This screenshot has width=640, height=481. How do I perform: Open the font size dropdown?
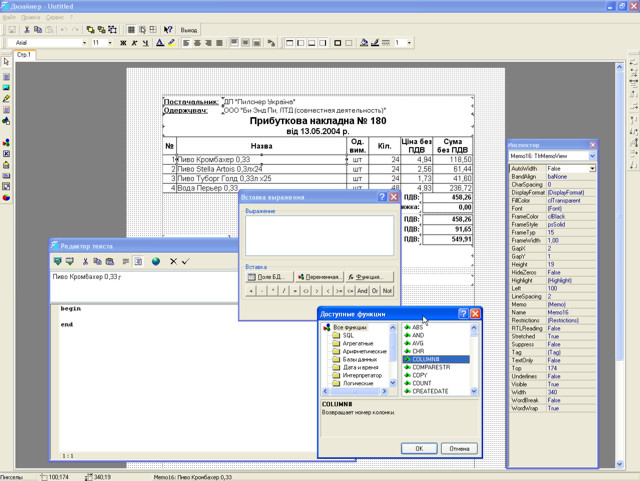(x=110, y=44)
